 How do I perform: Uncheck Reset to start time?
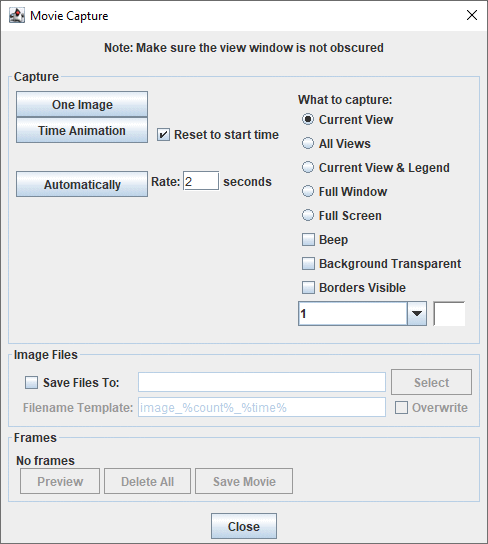pyautogui.click(x=163, y=135)
